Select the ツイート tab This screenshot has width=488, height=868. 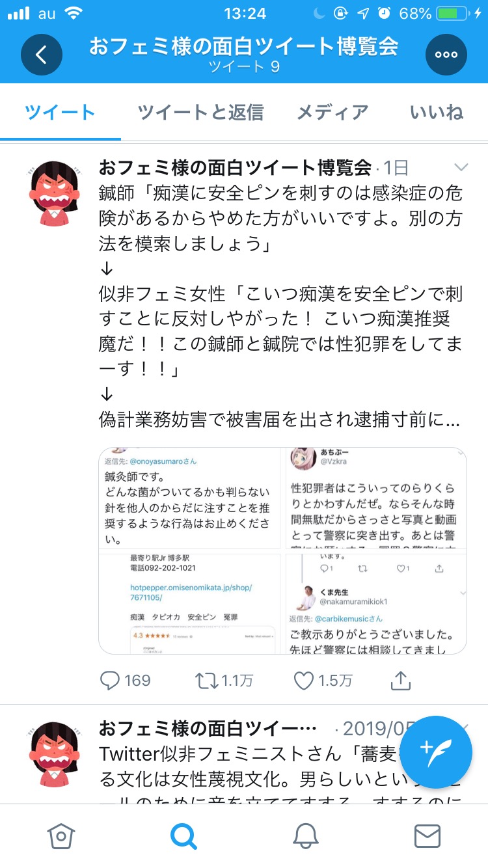coord(61,113)
